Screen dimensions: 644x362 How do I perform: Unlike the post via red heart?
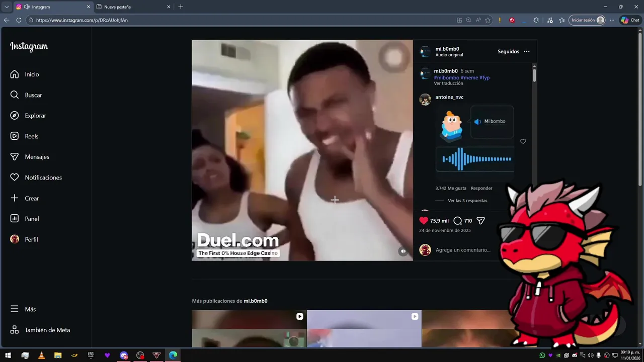(424, 221)
